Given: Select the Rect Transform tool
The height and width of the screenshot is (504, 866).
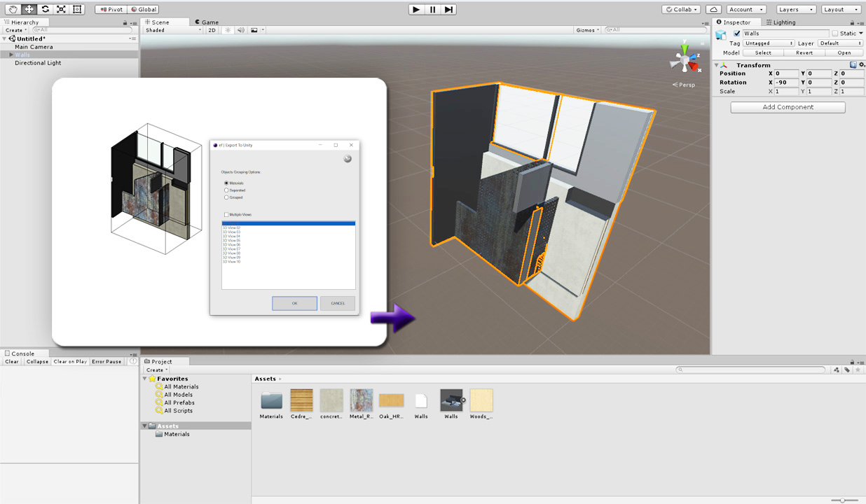Looking at the screenshot, I should [x=77, y=10].
